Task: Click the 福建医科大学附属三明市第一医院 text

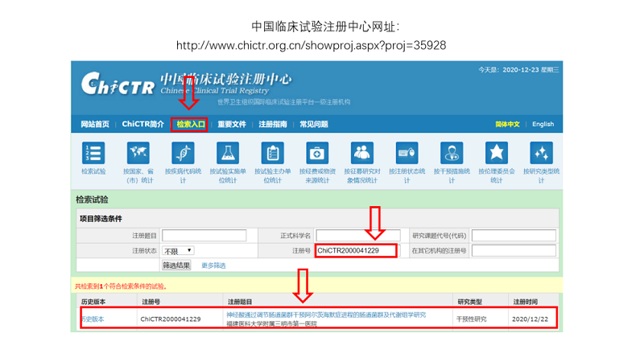Action: 271,324
